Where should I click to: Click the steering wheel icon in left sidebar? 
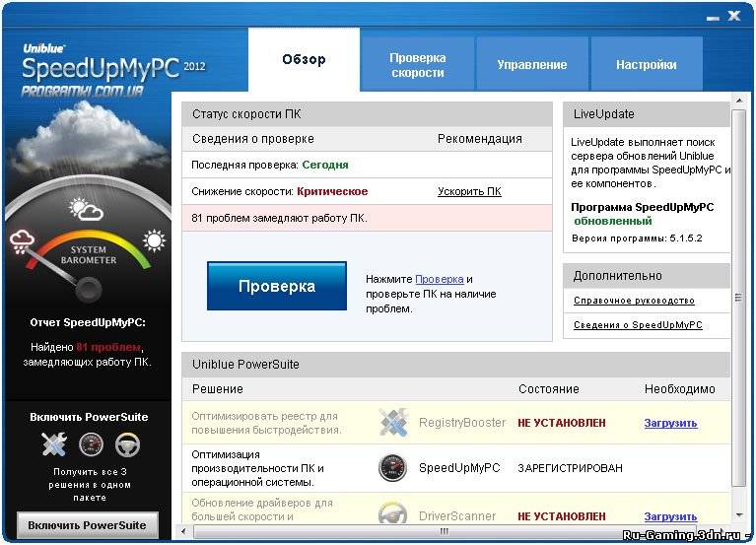coord(127,444)
